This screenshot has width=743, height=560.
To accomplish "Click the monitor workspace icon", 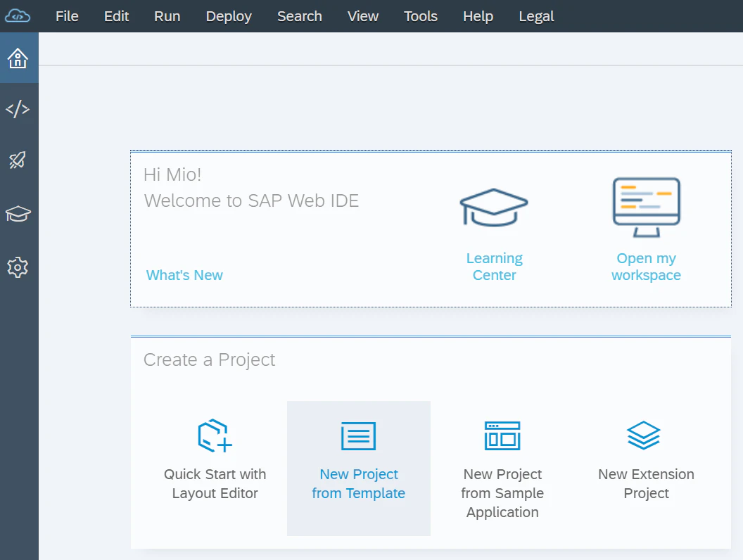I will tap(647, 207).
